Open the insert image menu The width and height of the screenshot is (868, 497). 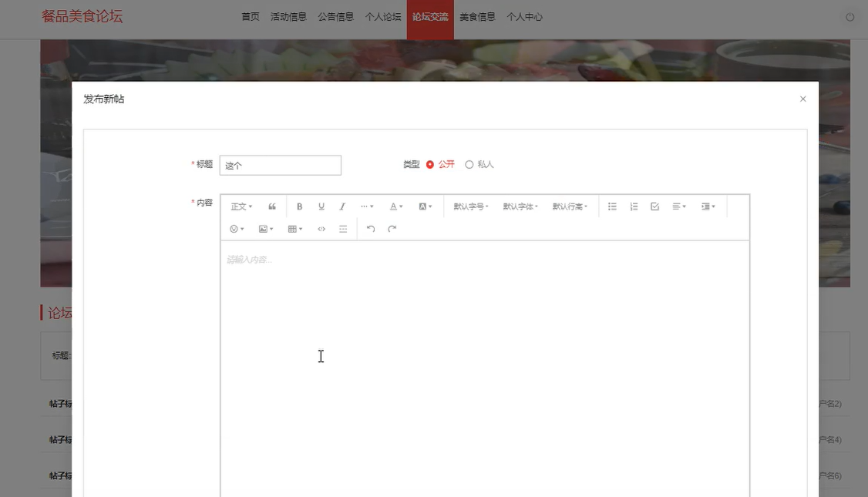(x=266, y=229)
